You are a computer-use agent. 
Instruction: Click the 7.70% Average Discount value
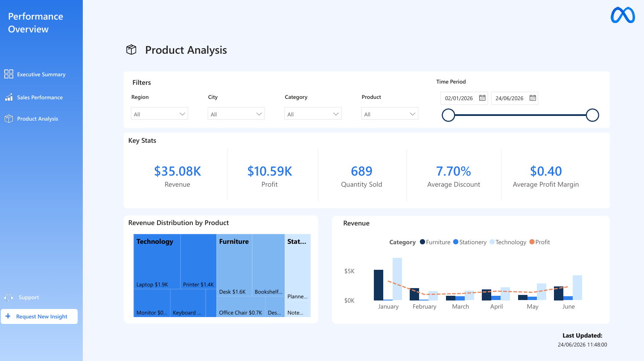coord(454,171)
